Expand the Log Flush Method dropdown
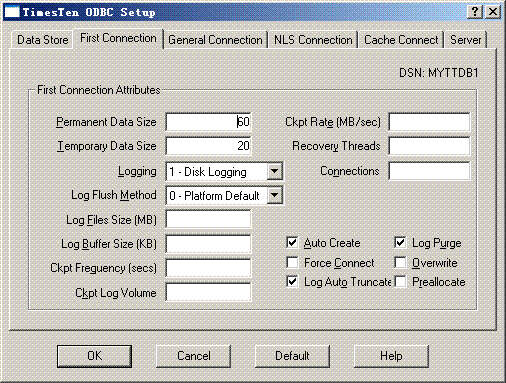 coord(274,195)
